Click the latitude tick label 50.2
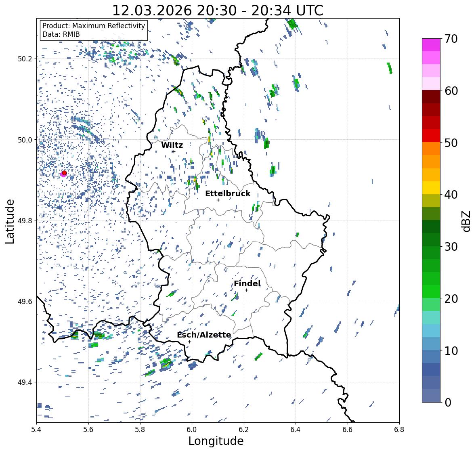476x451 pixels. (25, 59)
